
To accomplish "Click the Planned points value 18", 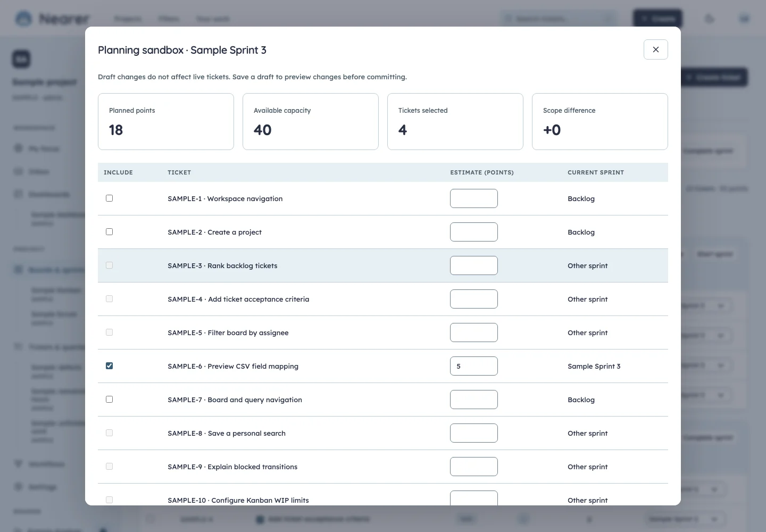I will [116, 130].
